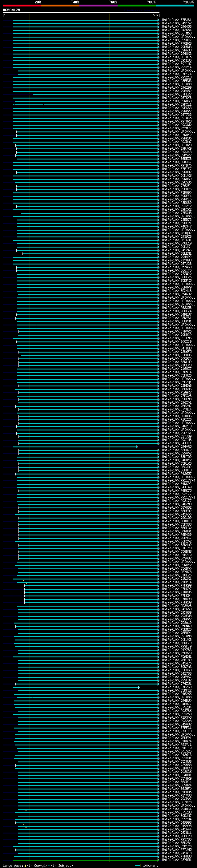Click the cyan ~100% identity legend segment

point(175,6)
